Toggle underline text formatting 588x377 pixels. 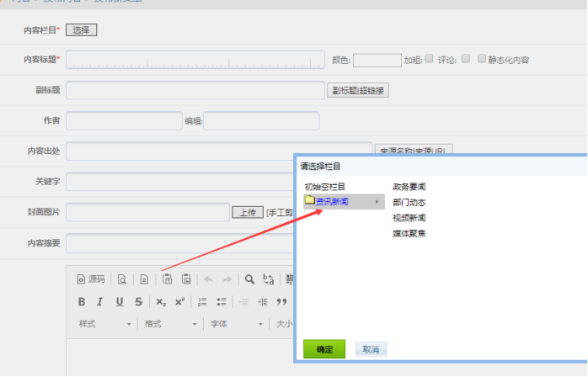click(x=120, y=302)
